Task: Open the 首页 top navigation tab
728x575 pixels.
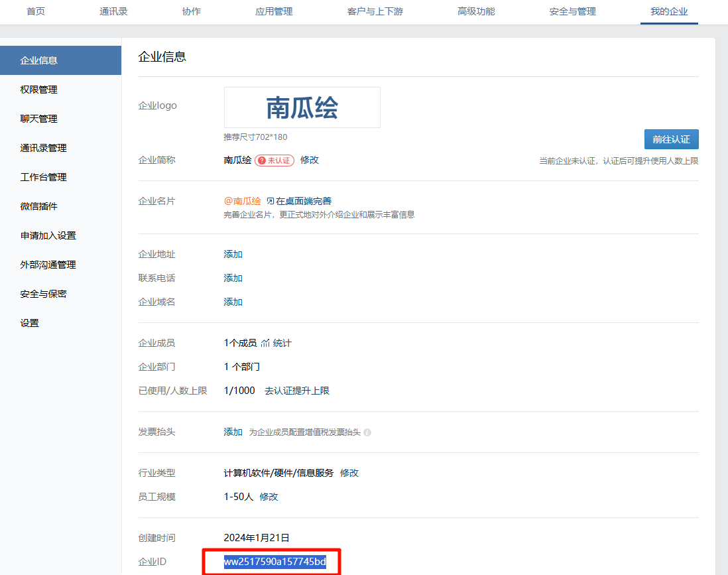Action: [x=36, y=11]
